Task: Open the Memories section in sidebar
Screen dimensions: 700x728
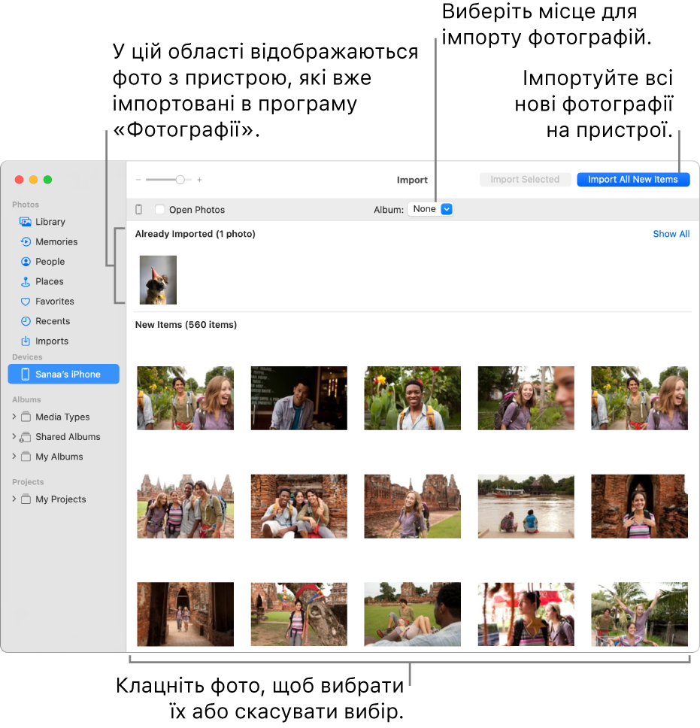Action: [56, 241]
